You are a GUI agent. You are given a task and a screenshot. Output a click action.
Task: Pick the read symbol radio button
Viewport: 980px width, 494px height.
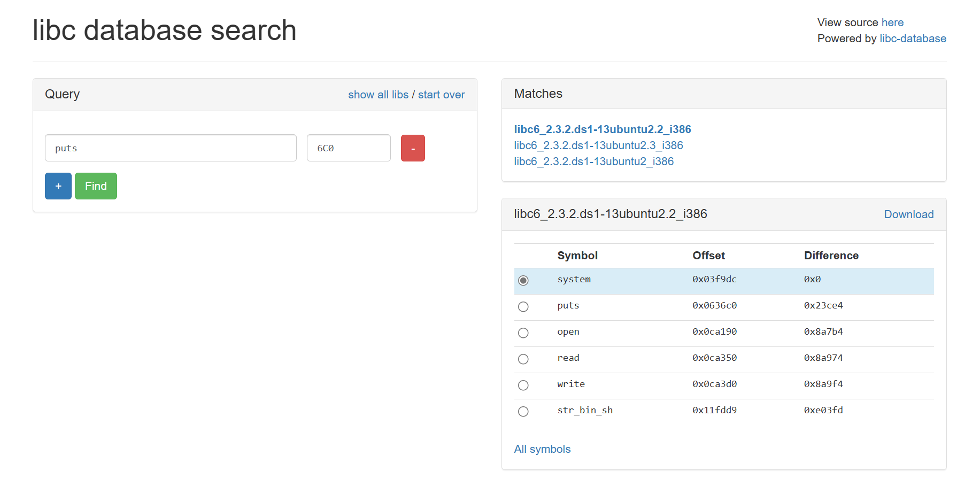click(523, 359)
